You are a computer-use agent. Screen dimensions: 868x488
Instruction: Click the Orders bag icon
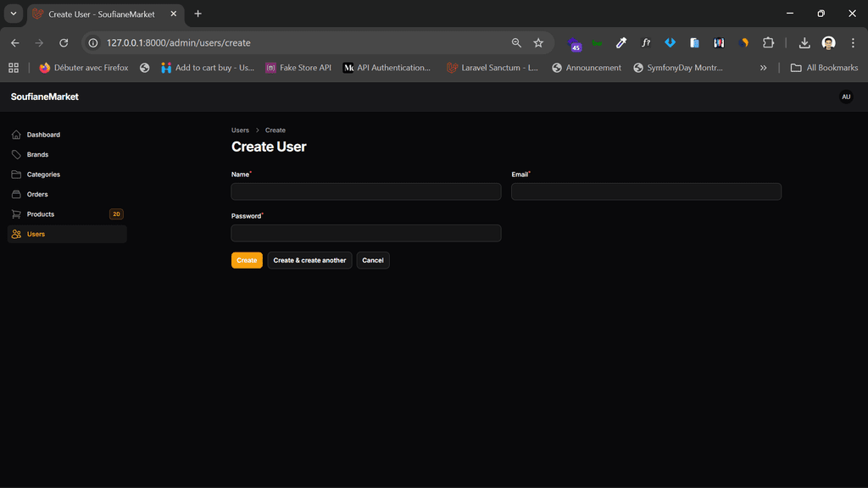click(16, 194)
